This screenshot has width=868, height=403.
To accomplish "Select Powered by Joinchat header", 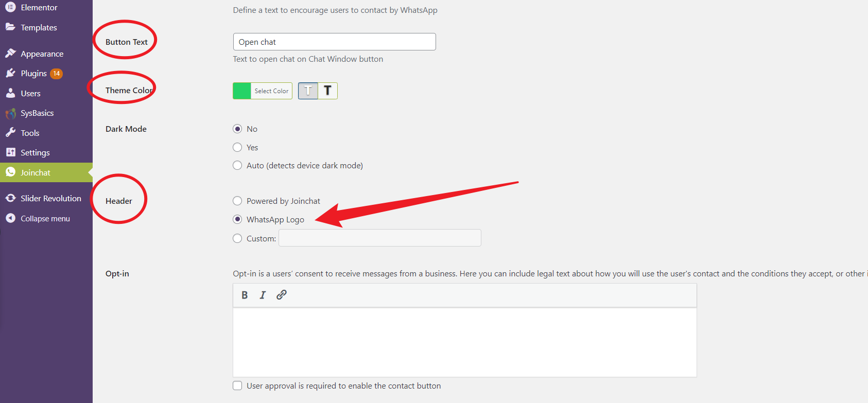I will point(237,201).
